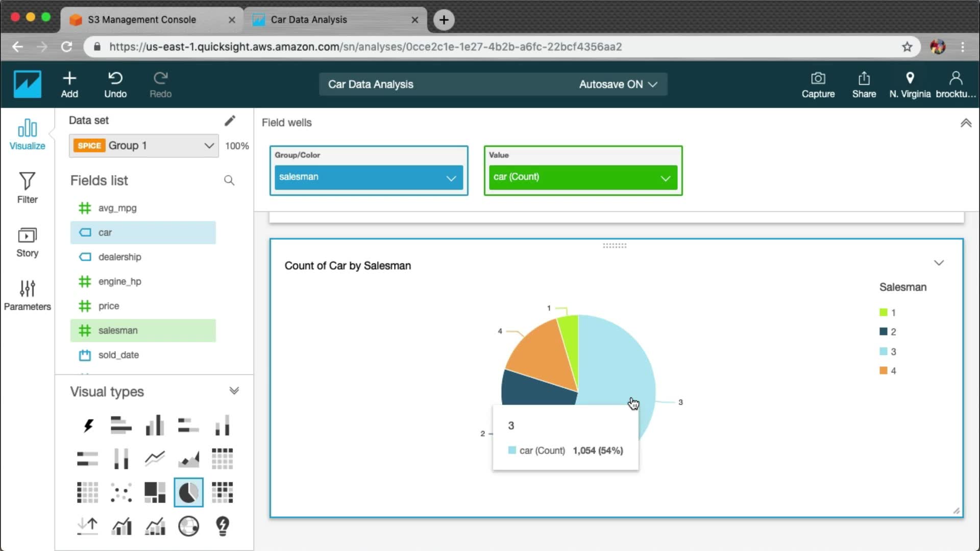The image size is (980, 551).
Task: Select the tree map visual type
Action: 155,492
